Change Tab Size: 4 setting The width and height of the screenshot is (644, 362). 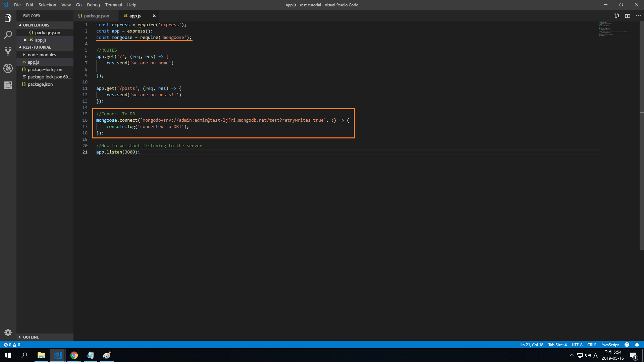pos(557,345)
